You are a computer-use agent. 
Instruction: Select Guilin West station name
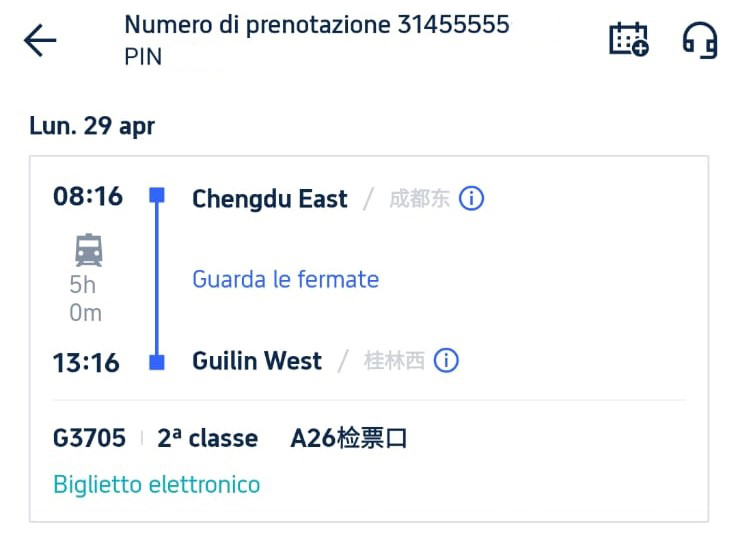257,361
